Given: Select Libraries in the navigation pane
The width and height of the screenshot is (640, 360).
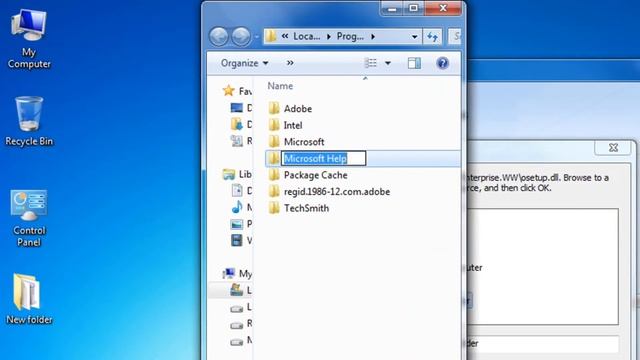Looking at the screenshot, I should [237, 174].
